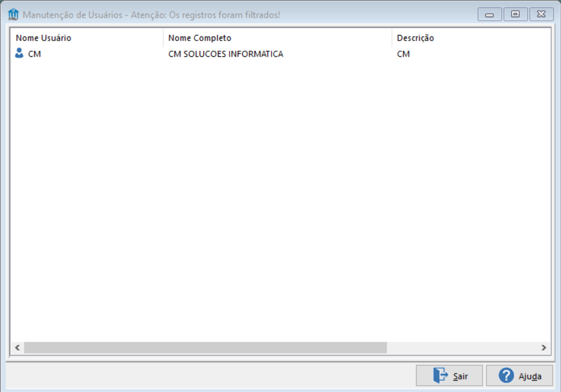Click the Sair button to exit
The width and height of the screenshot is (561, 392).
coord(449,376)
